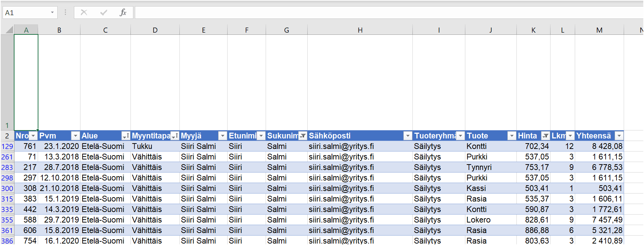Click the Tukku cell
The image size is (644, 245).
click(155, 146)
